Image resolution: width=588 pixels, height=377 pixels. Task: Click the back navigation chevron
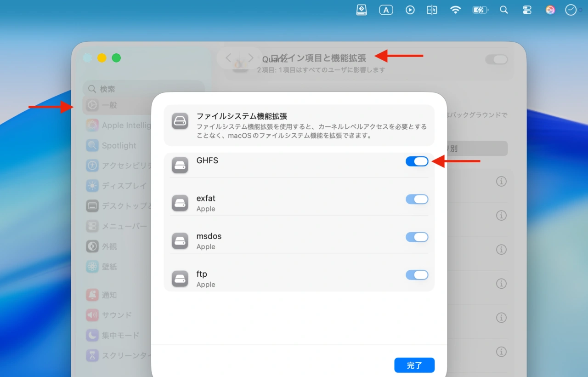coord(228,57)
